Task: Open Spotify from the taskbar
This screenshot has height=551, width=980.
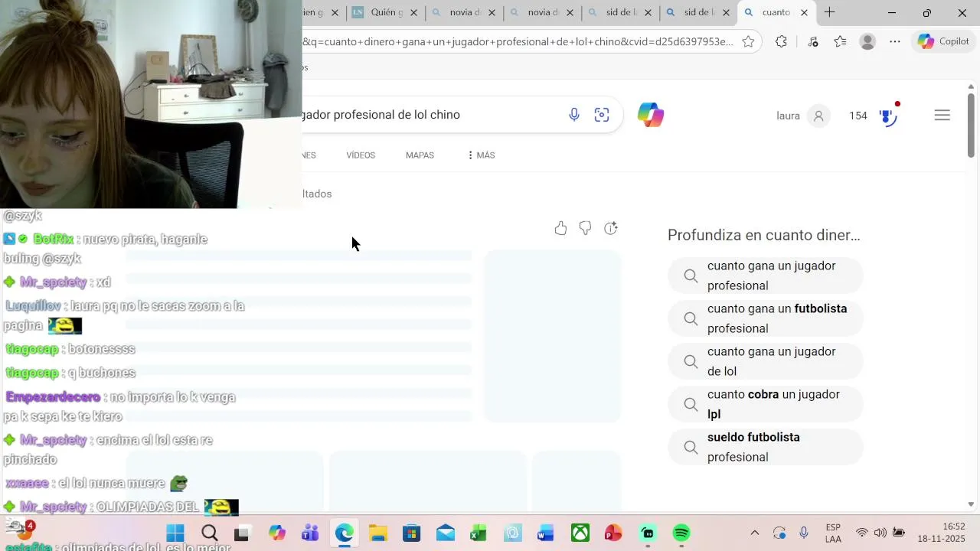Action: click(681, 533)
